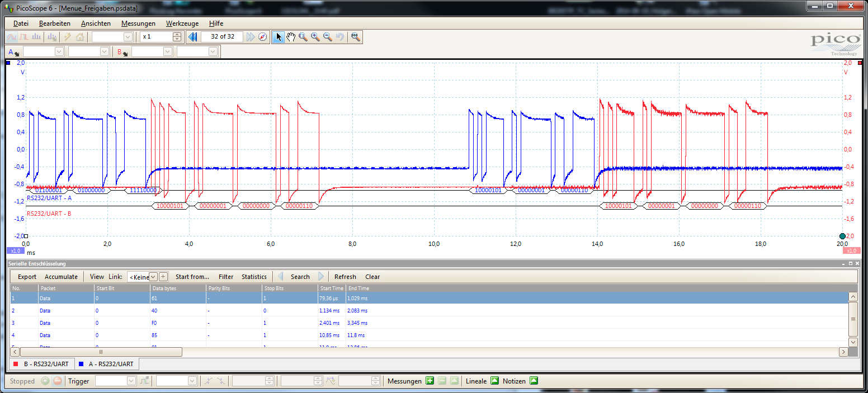Go to the next waveform buffer arrow
Image resolution: width=868 pixels, height=393 pixels.
pos(251,37)
